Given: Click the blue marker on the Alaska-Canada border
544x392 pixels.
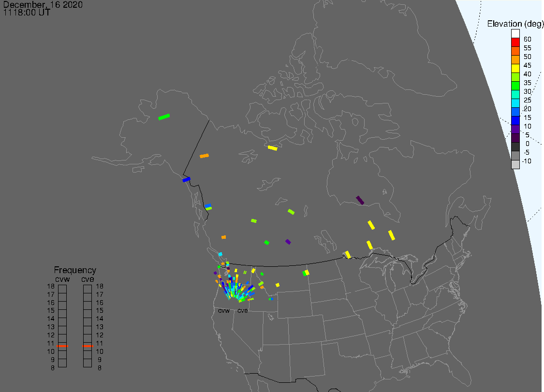Looking at the screenshot, I should coord(187,179).
